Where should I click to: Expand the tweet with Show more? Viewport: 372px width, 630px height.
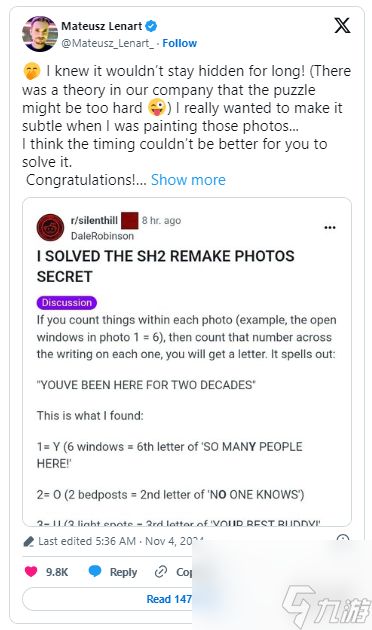tap(188, 180)
